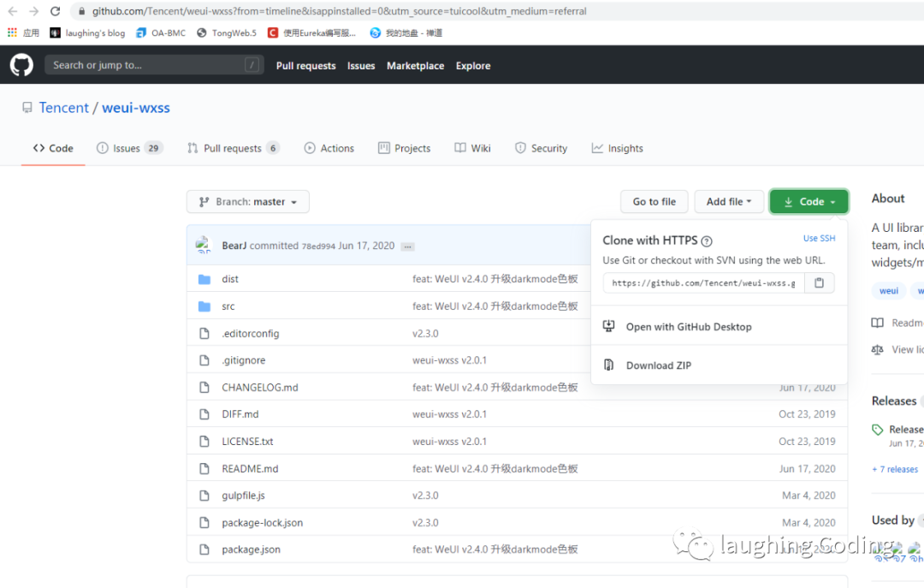Viewport: 924px width, 588px height.
Task: Open the laughing's blog bookmark
Action: pos(87,33)
